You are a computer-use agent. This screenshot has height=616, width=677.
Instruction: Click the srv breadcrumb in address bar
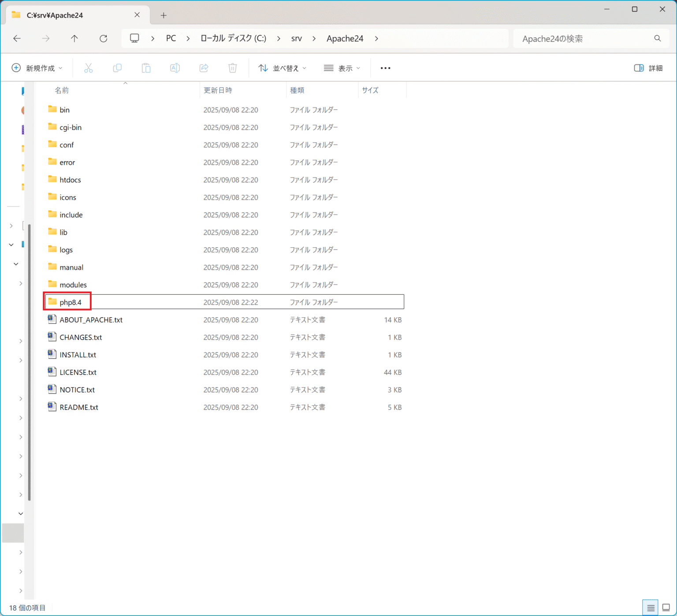coord(297,39)
